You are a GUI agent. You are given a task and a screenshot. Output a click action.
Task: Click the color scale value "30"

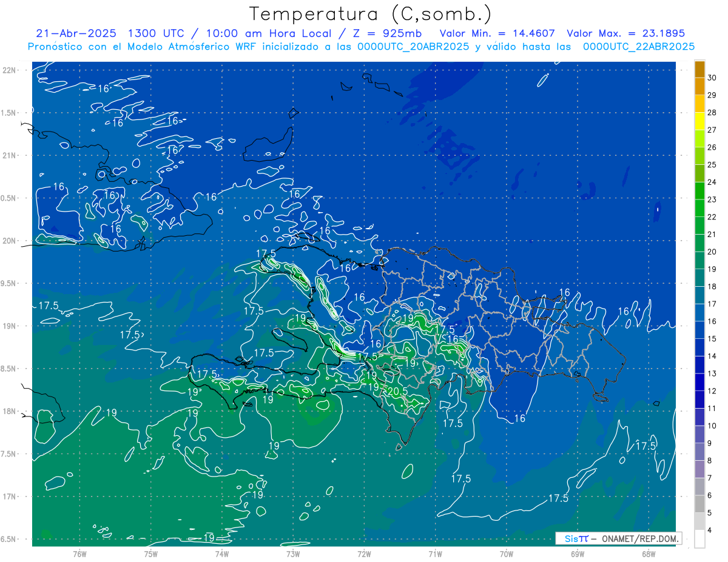[x=712, y=78]
